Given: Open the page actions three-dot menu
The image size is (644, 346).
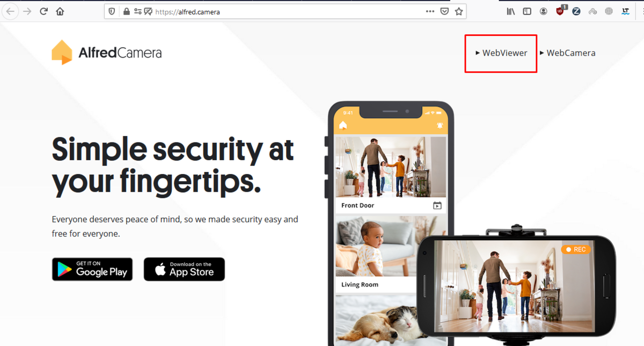Looking at the screenshot, I should (x=430, y=11).
